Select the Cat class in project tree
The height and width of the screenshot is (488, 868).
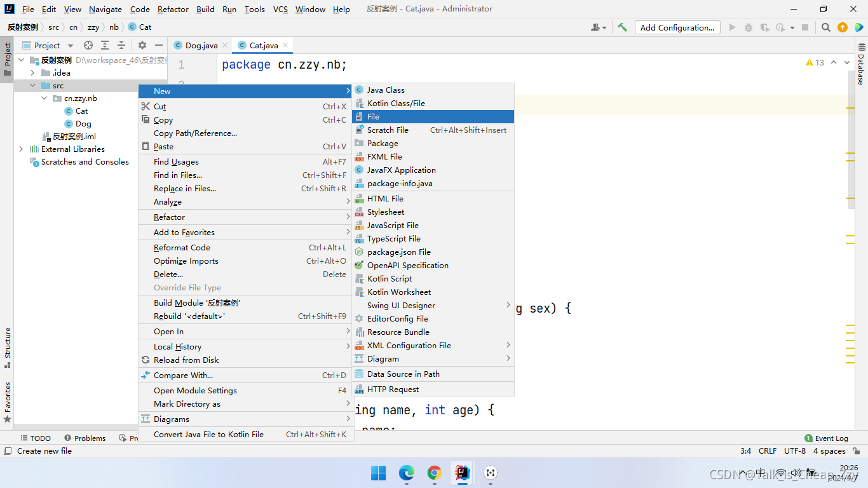pyautogui.click(x=76, y=111)
